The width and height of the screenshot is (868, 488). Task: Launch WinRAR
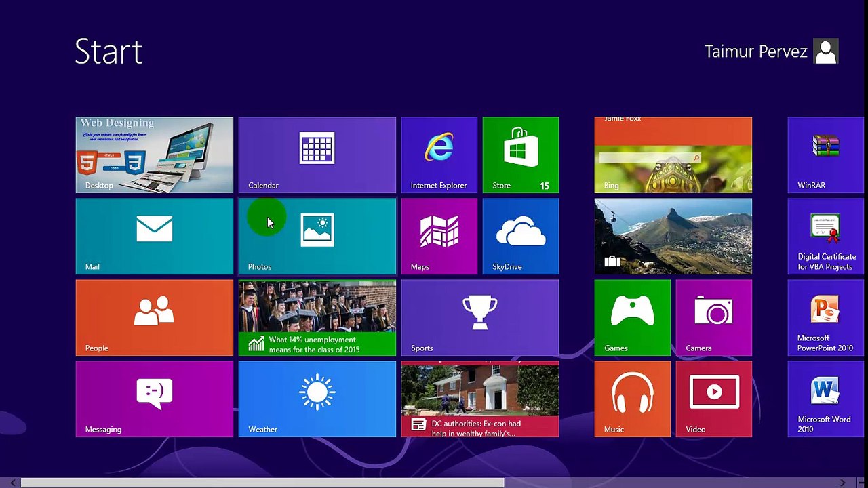[x=826, y=155]
